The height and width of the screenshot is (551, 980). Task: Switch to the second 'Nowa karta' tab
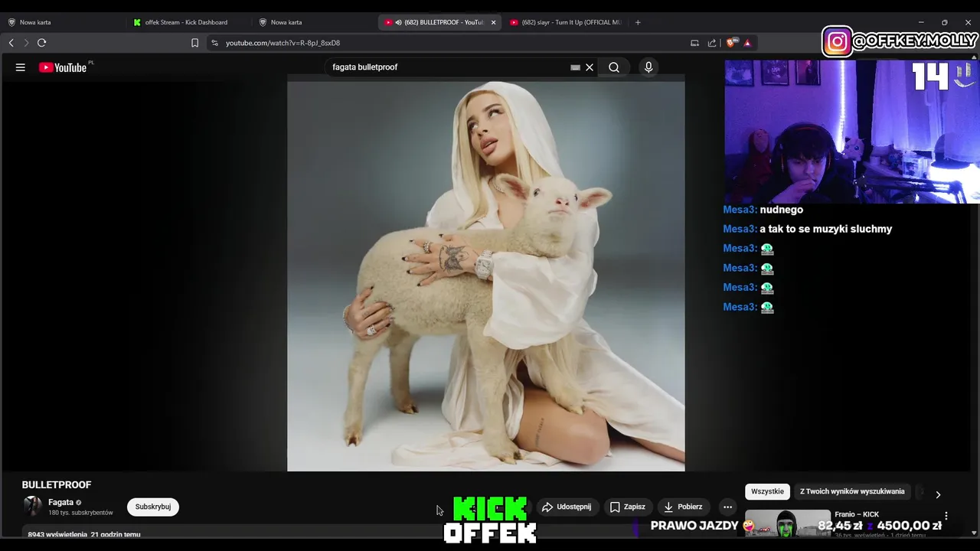click(x=312, y=22)
